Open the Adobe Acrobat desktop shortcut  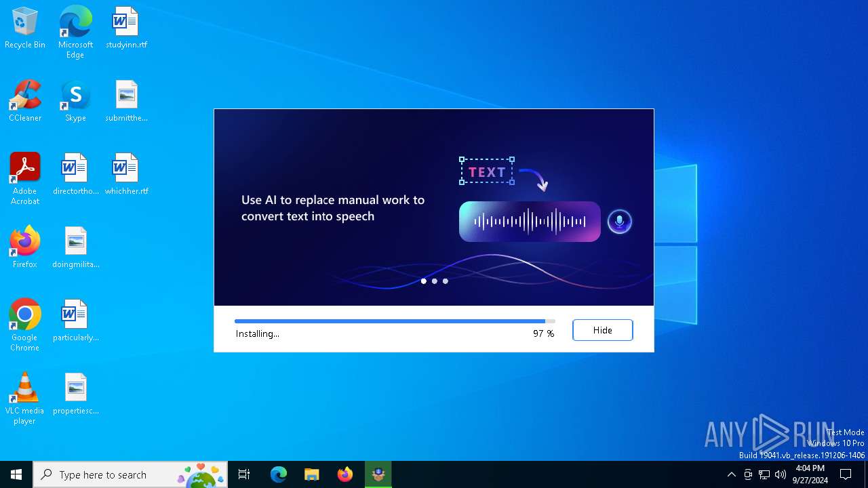(x=25, y=179)
